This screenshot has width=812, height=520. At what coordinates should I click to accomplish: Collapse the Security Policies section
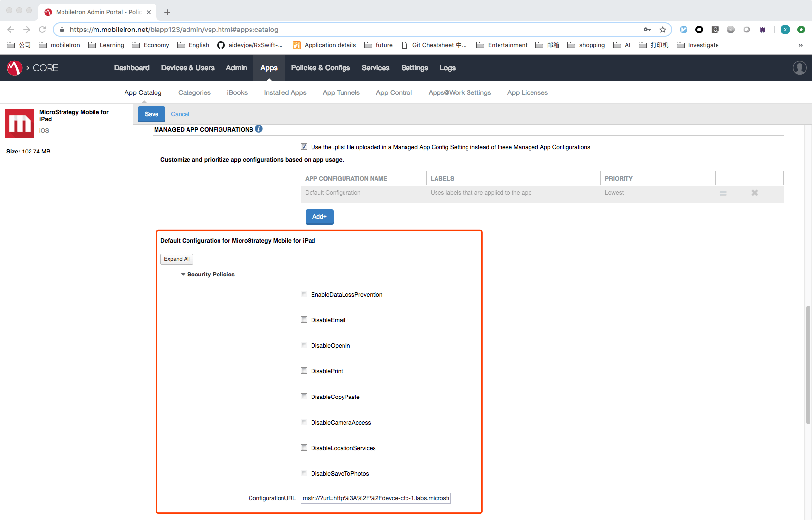click(x=183, y=275)
